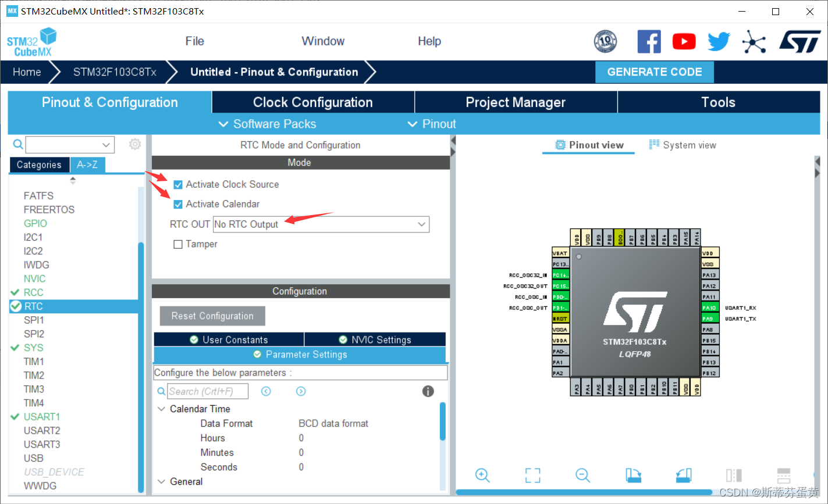828x504 pixels.
Task: Select pin PA10 on the chip
Action: (x=710, y=308)
